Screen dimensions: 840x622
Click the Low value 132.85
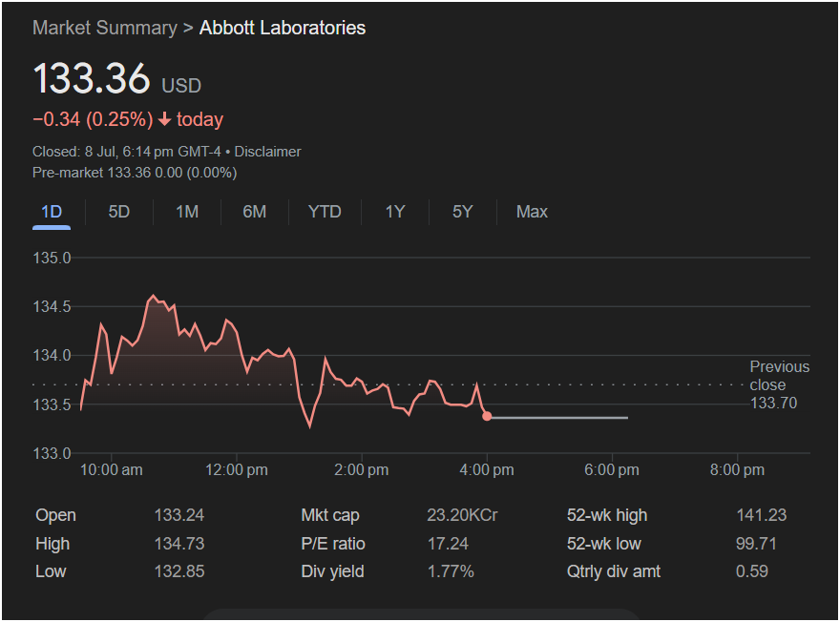click(178, 571)
